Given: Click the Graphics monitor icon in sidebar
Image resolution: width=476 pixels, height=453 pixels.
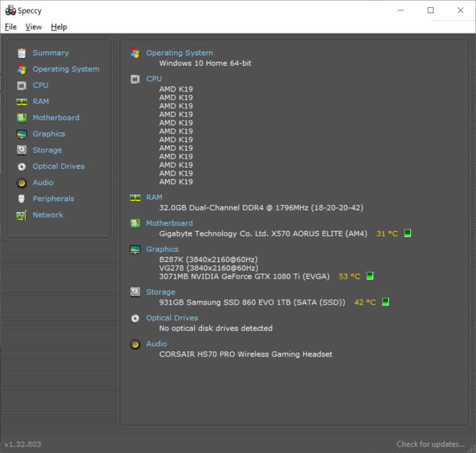Looking at the screenshot, I should [22, 134].
